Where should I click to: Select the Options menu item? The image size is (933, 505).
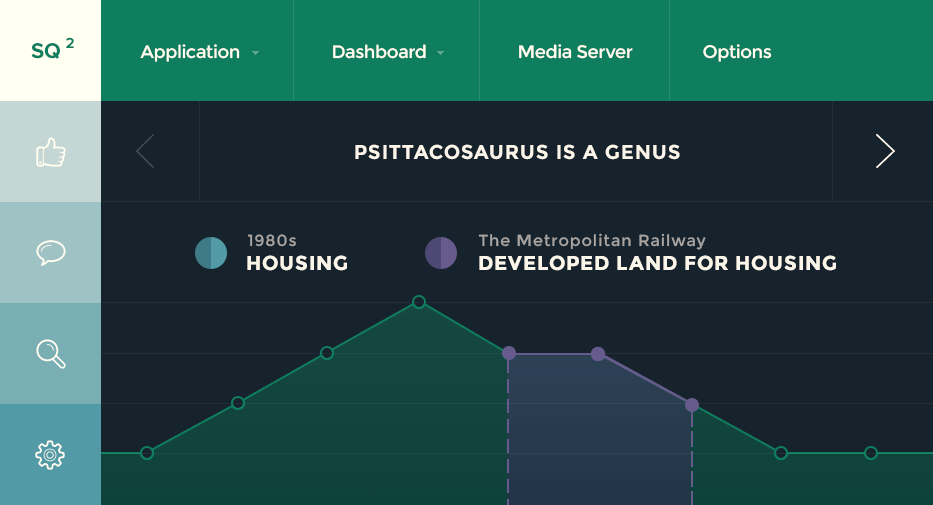(x=737, y=52)
